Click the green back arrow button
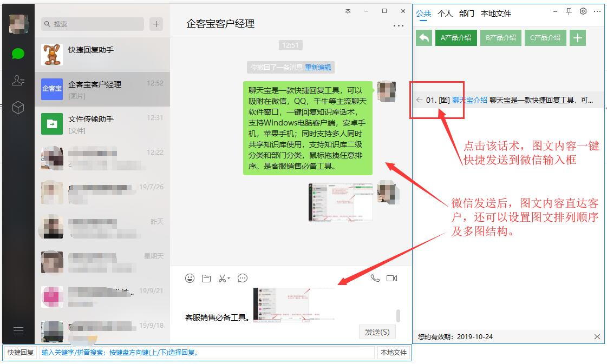607x364 pixels. tap(424, 38)
